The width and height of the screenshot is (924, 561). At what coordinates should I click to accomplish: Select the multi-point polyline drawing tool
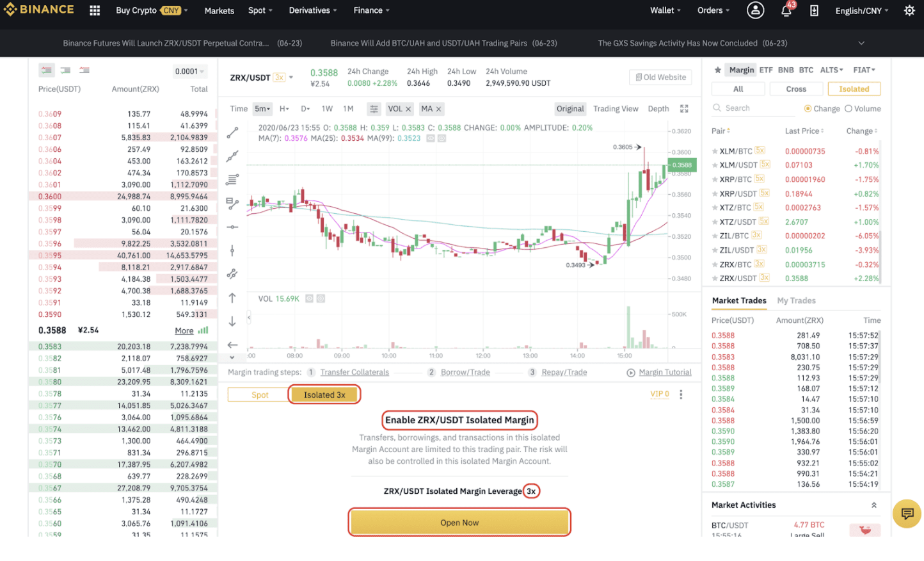[232, 156]
